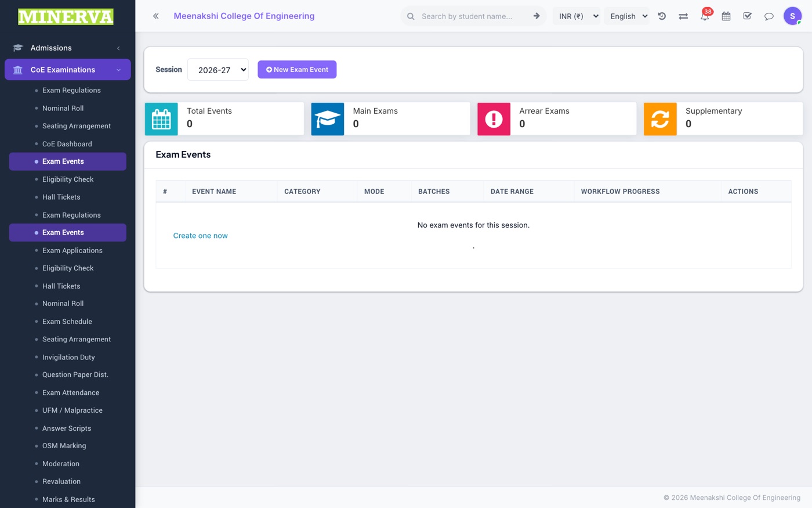Click the Main Exams graduation cap tile icon
The height and width of the screenshot is (508, 812).
[328, 119]
